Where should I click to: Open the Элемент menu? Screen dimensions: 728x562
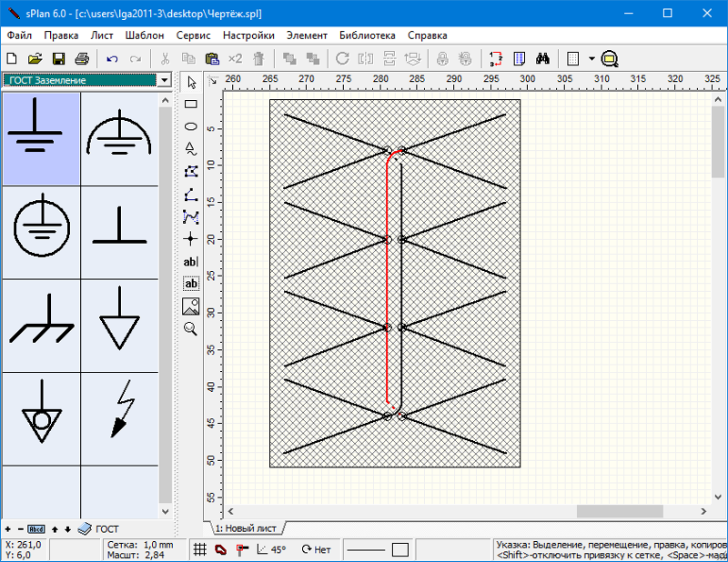pyautogui.click(x=307, y=35)
